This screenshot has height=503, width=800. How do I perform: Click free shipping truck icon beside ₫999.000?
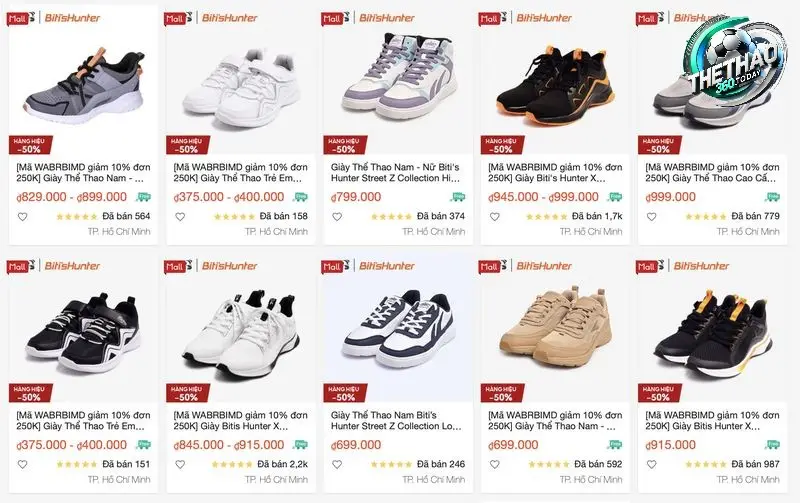click(x=772, y=197)
